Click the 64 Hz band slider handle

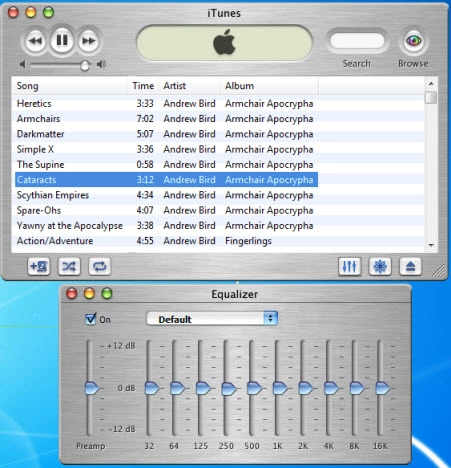(x=177, y=388)
